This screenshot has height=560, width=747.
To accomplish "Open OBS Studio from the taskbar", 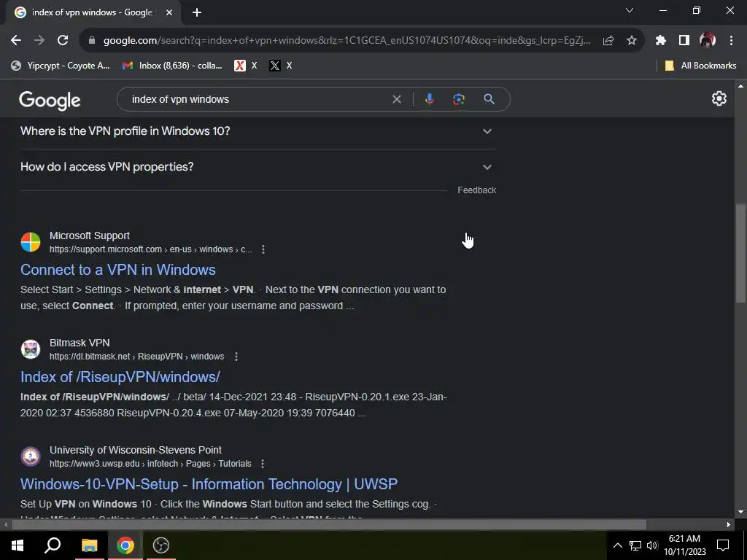I will (x=161, y=545).
